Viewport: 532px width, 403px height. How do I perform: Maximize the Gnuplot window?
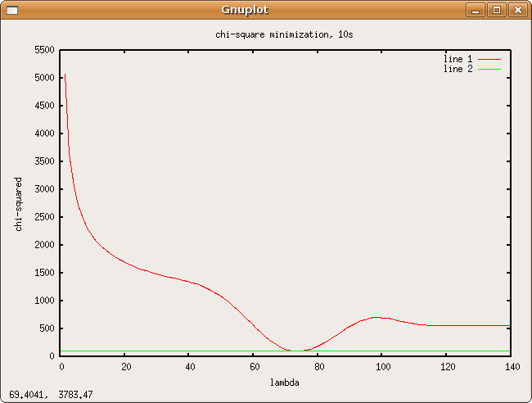(496, 10)
